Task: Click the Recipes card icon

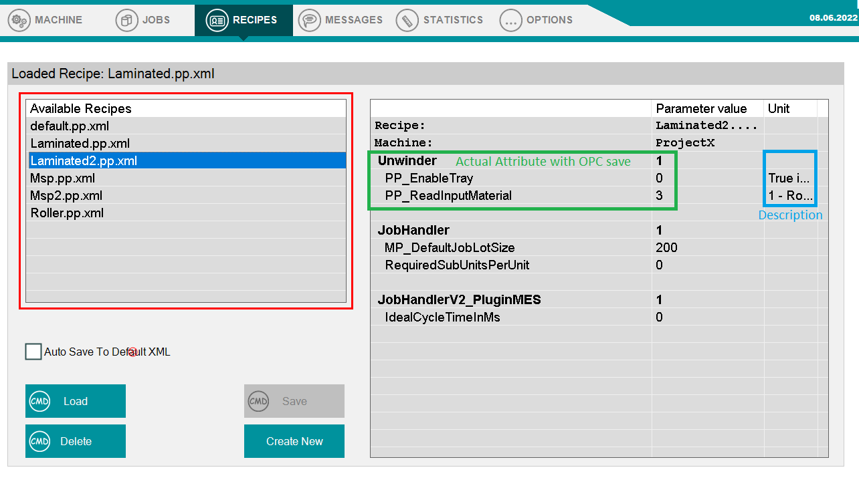Action: pyautogui.click(x=217, y=20)
